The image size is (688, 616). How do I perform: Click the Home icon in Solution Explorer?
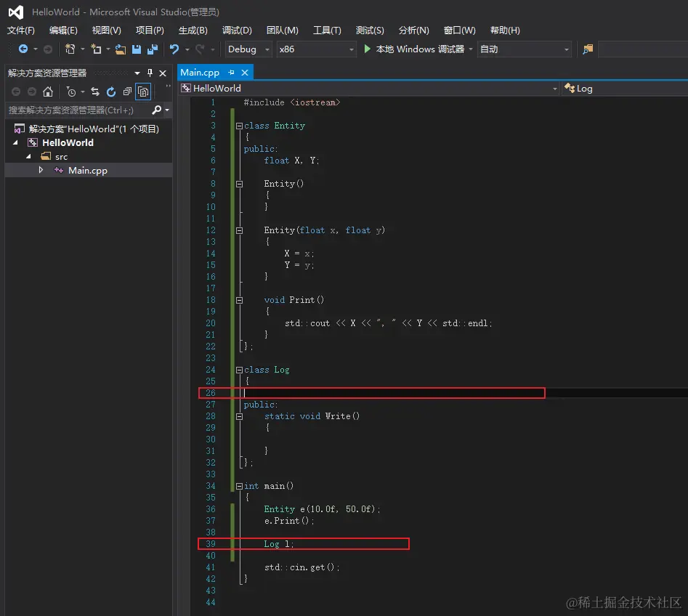coord(48,92)
